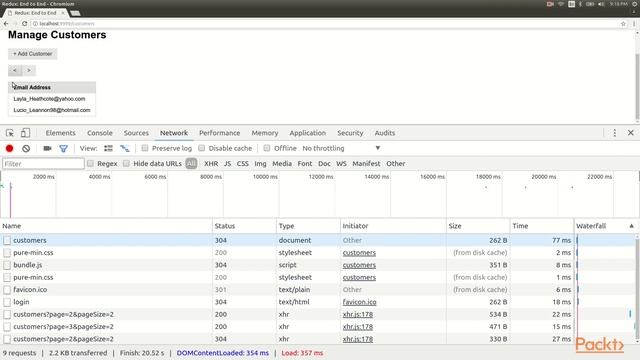Screen dimensions: 640x360
Task: Open the No throttling dropdown
Action: [x=341, y=148]
